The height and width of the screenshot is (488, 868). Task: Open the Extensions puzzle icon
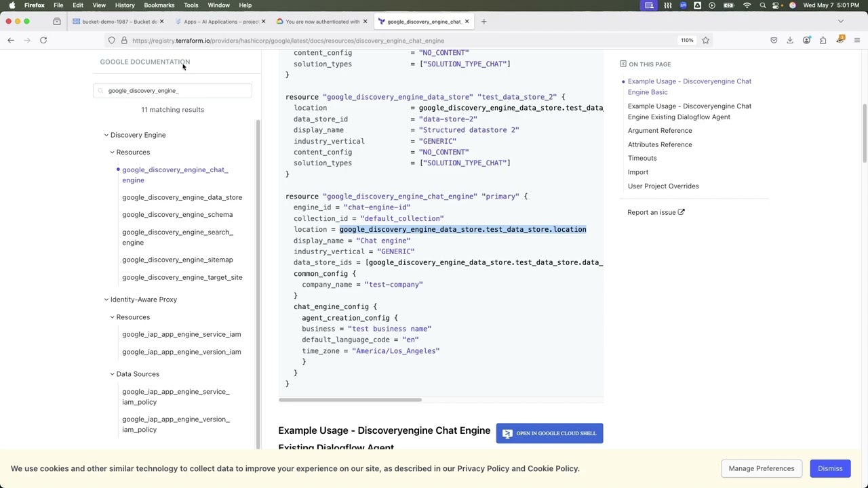tap(823, 41)
